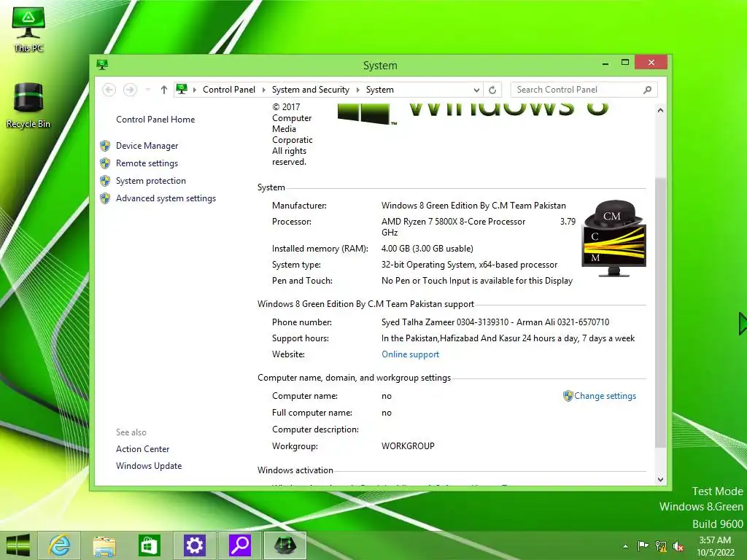Open the This PC desktop icon
Image resolution: width=747 pixels, height=560 pixels.
point(28,28)
